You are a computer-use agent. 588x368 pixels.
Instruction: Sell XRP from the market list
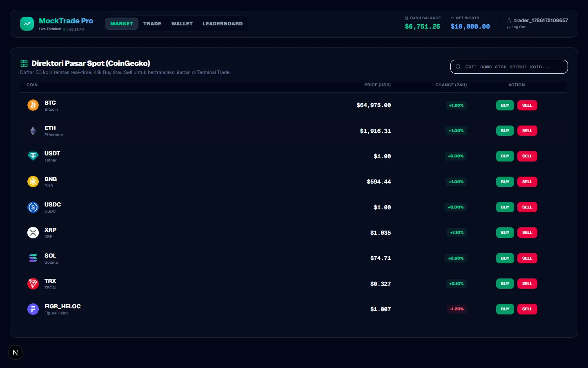pos(527,233)
